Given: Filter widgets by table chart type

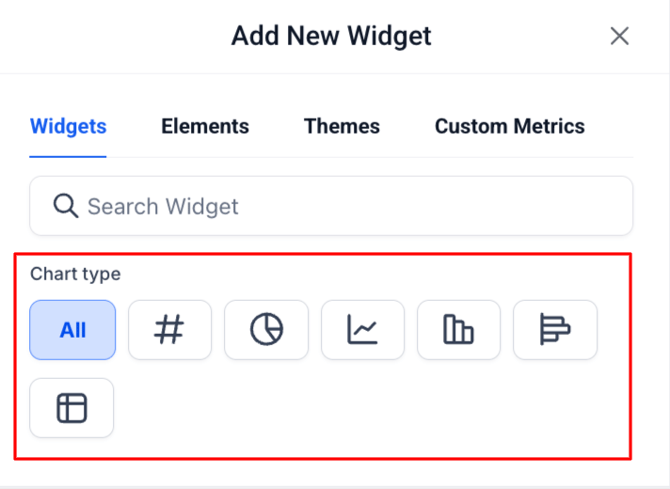Looking at the screenshot, I should point(72,407).
